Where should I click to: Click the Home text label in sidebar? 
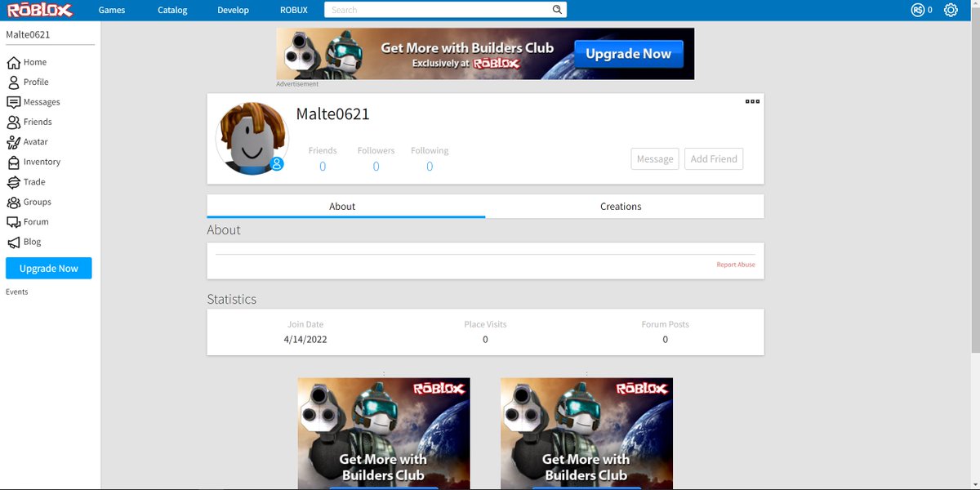click(x=35, y=62)
